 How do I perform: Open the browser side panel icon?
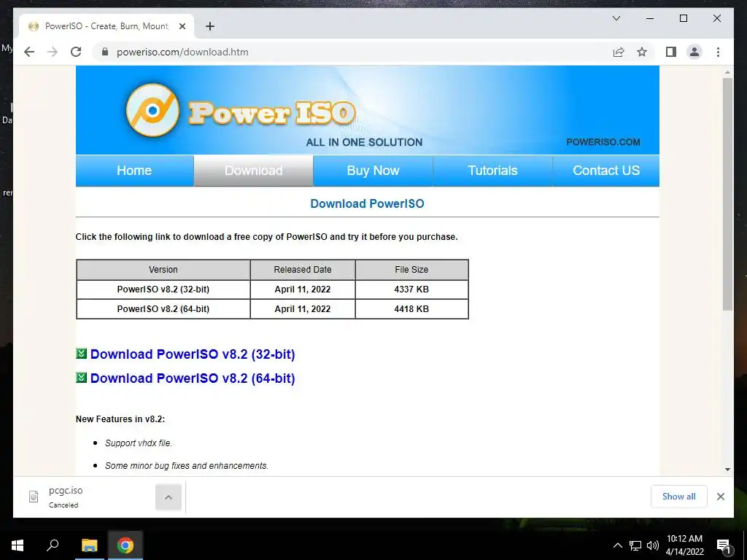[671, 52]
